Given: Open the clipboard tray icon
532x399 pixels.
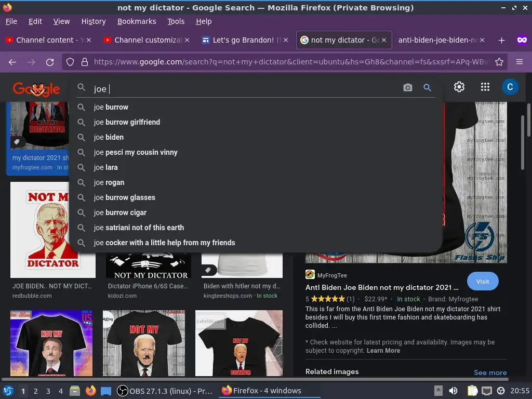Looking at the screenshot, I should (472, 391).
